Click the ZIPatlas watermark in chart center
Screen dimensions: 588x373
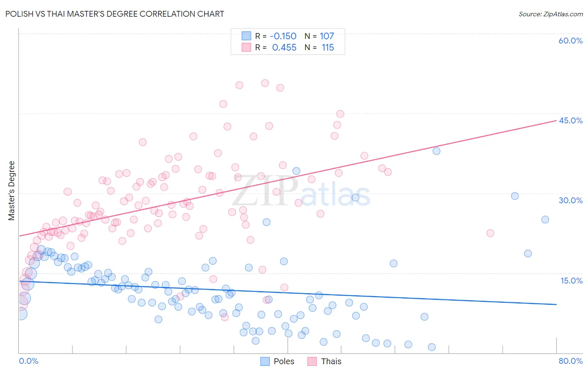(x=301, y=192)
